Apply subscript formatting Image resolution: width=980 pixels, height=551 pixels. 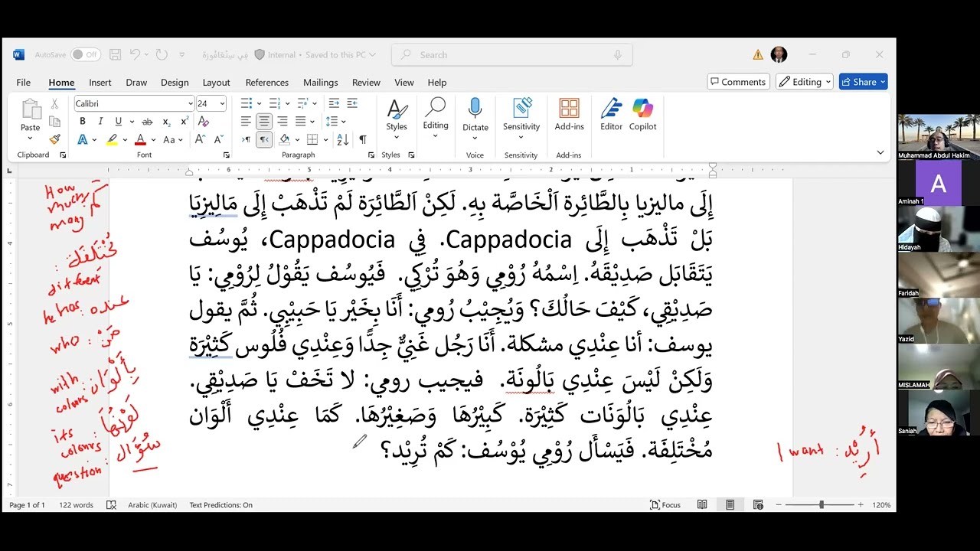click(x=168, y=122)
